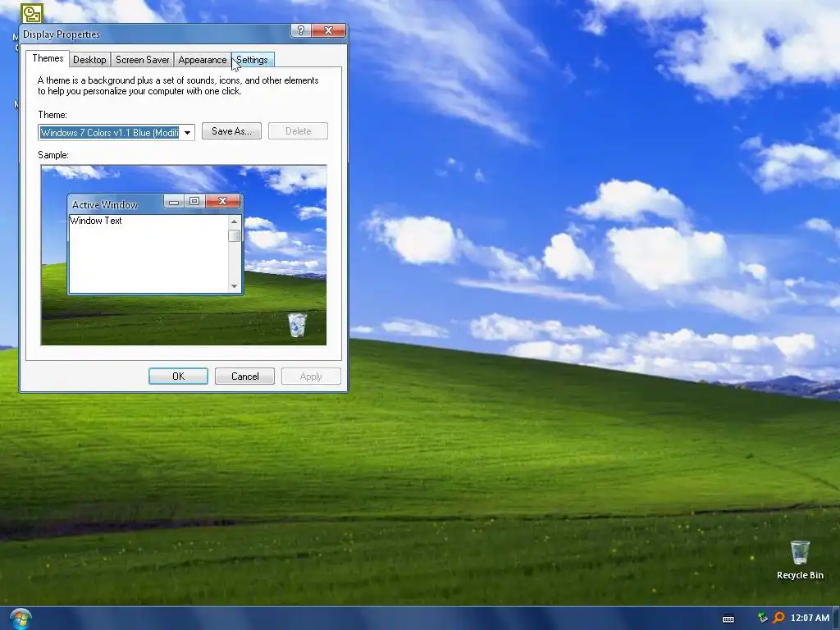The width and height of the screenshot is (840, 630).
Task: Click the Display Properties help question-mark button
Action: tap(300, 30)
